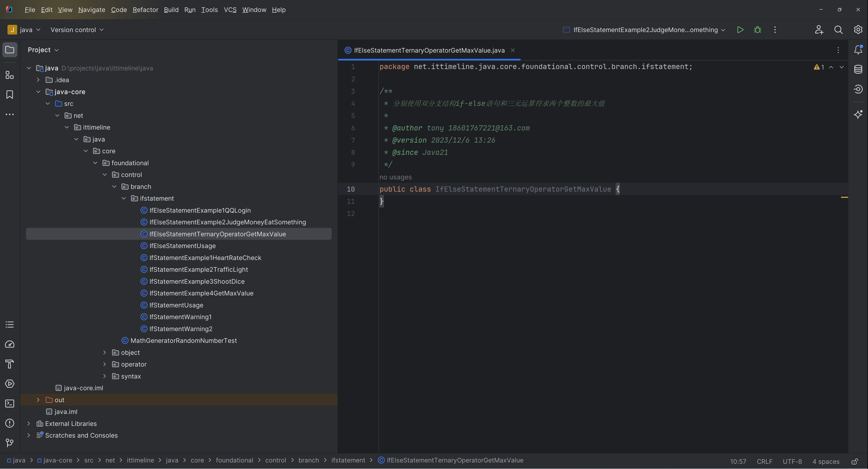This screenshot has height=469, width=868.
Task: Open the Problems tool window
Action: 10,423
